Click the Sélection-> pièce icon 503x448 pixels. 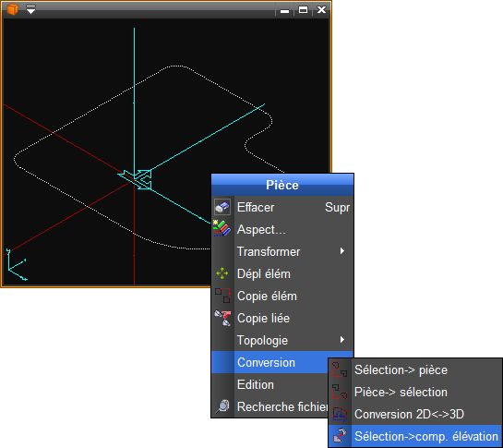[340, 370]
